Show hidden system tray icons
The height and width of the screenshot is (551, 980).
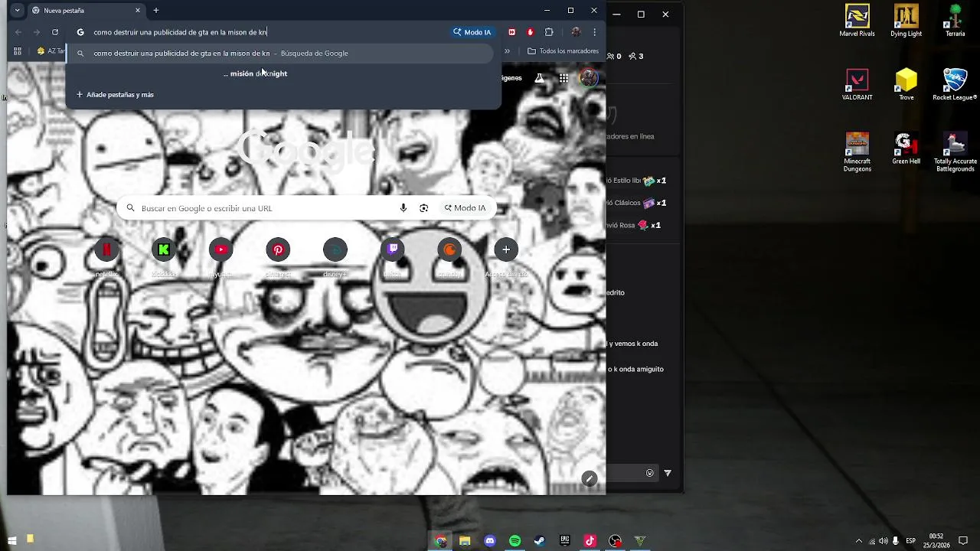(x=858, y=541)
